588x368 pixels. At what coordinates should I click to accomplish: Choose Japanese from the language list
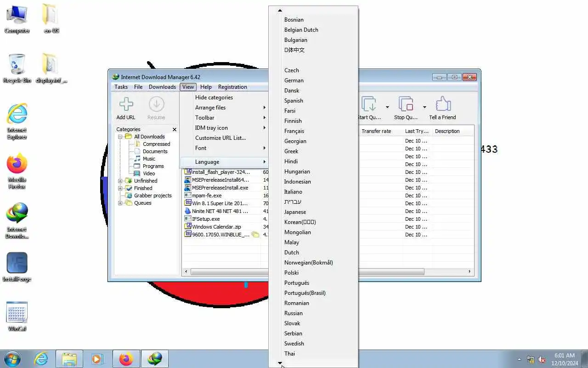tap(313, 212)
